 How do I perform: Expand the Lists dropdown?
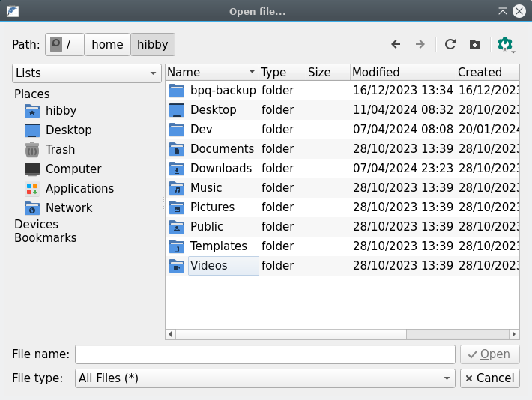pyautogui.click(x=87, y=73)
